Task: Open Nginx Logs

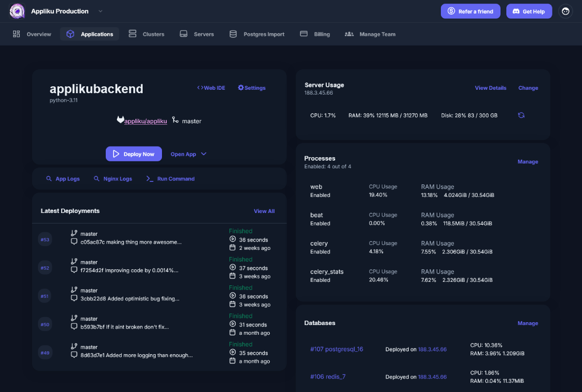Action: click(x=113, y=179)
